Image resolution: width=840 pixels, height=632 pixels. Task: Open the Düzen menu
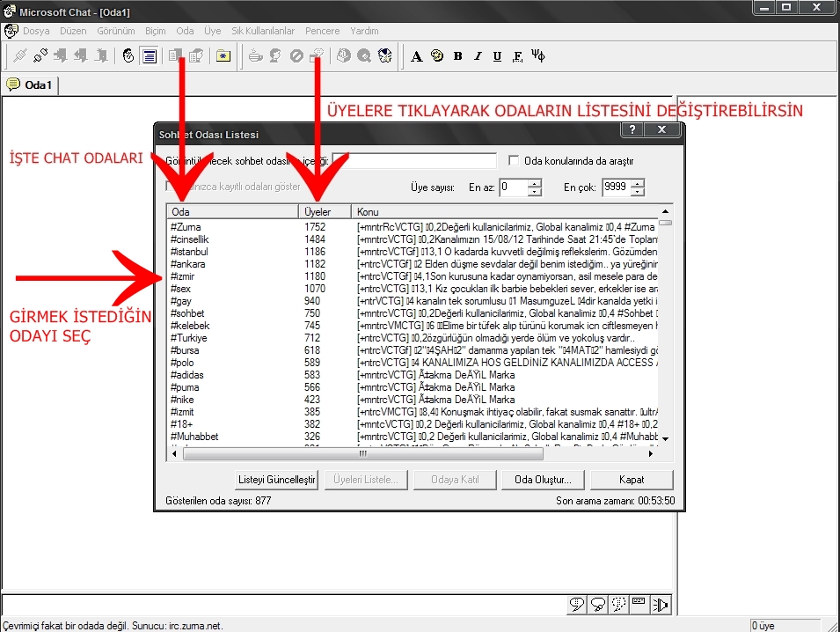tap(73, 31)
